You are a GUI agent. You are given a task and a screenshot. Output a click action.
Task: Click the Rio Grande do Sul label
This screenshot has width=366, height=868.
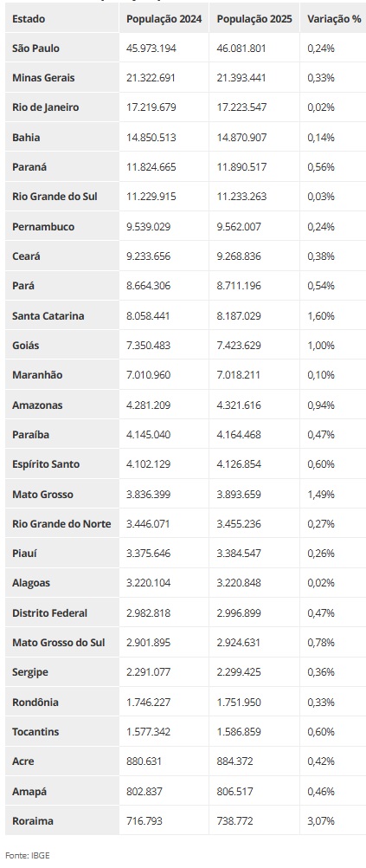click(x=55, y=197)
